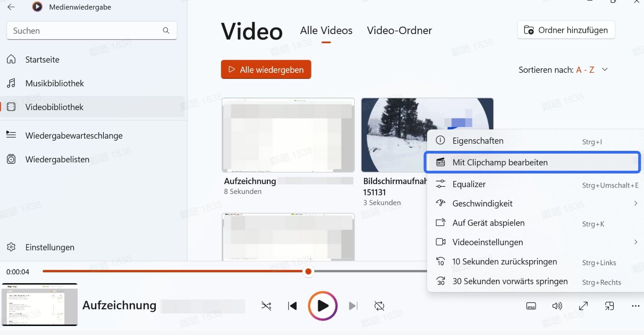Click Alle wiedergeben button
The width and height of the screenshot is (644, 335).
[266, 69]
